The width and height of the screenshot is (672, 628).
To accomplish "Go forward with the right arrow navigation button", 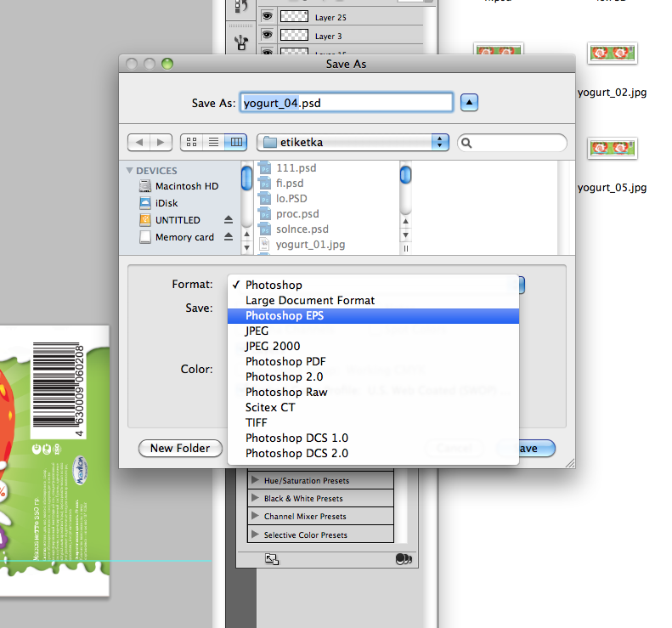I will point(161,142).
